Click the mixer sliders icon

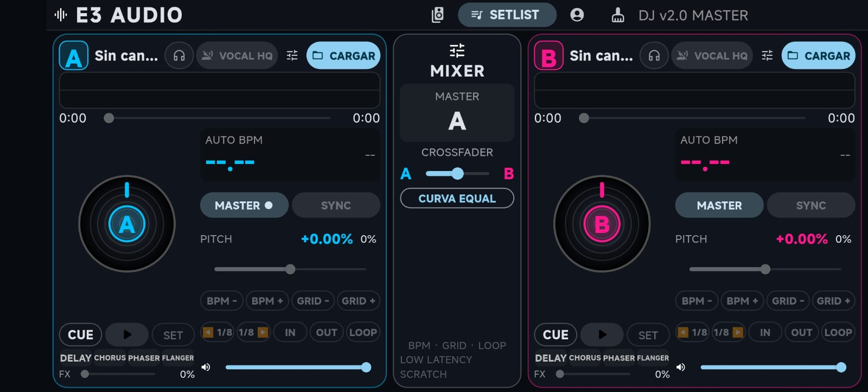[457, 51]
